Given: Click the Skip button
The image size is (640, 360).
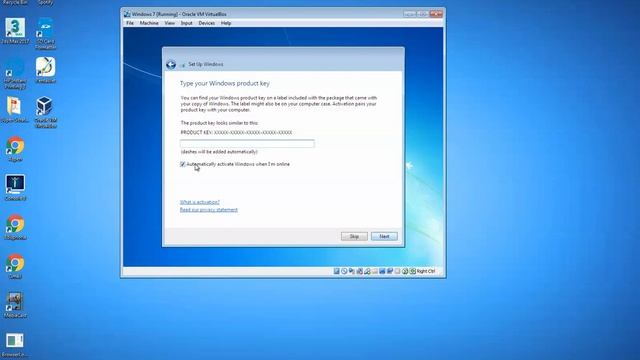Looking at the screenshot, I should tap(354, 236).
